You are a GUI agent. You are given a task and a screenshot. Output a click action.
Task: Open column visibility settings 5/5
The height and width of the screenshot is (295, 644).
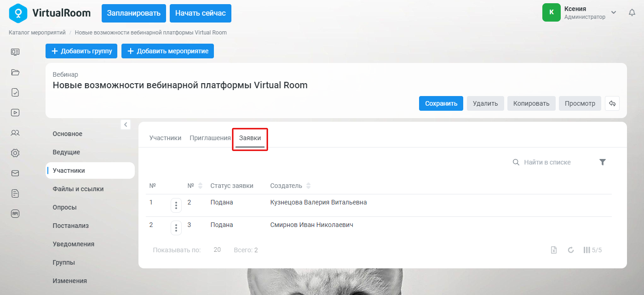(592, 250)
